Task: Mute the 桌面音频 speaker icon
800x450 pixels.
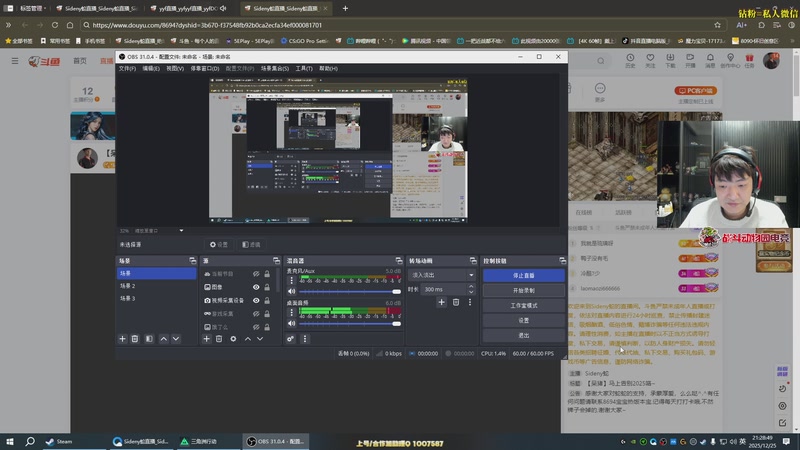Action: click(291, 322)
